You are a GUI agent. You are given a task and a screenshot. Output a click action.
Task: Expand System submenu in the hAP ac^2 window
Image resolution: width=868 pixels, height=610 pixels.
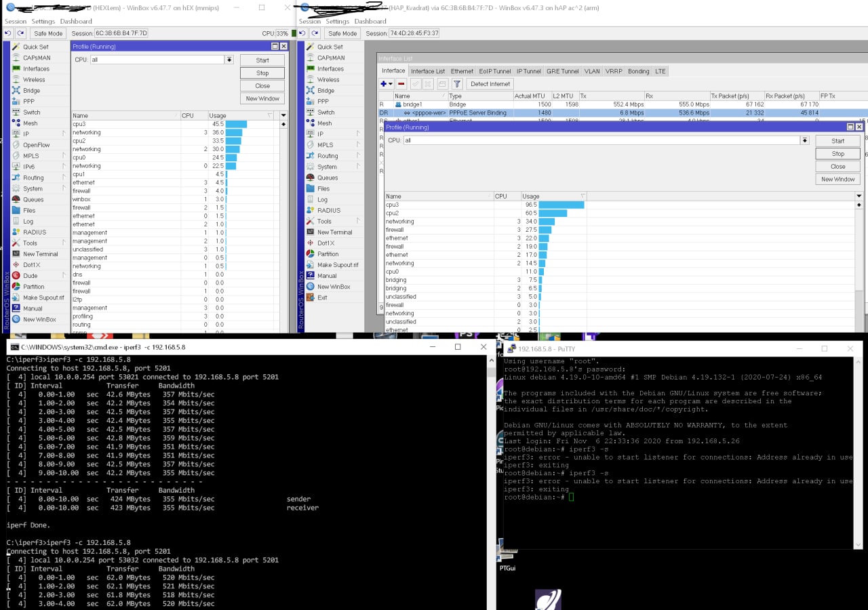pos(358,167)
